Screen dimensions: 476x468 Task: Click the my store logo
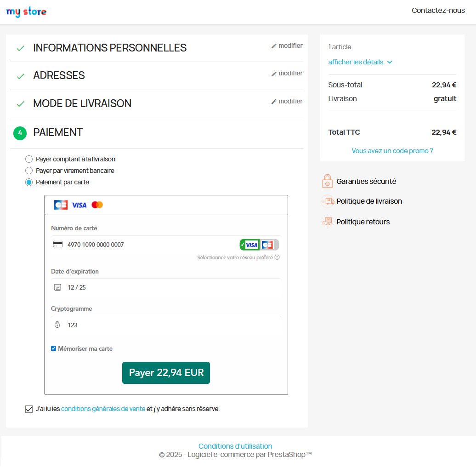pyautogui.click(x=26, y=12)
